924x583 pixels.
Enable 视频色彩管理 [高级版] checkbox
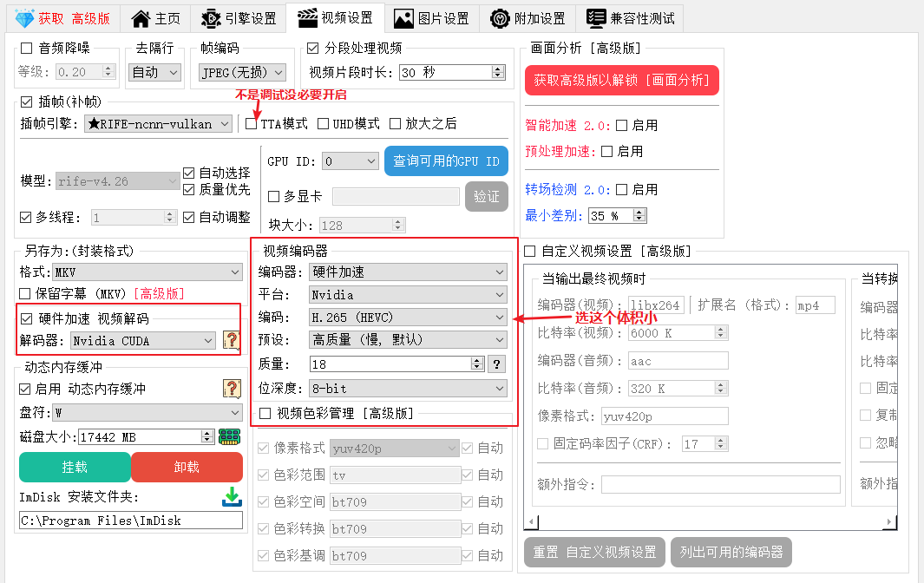point(265,414)
